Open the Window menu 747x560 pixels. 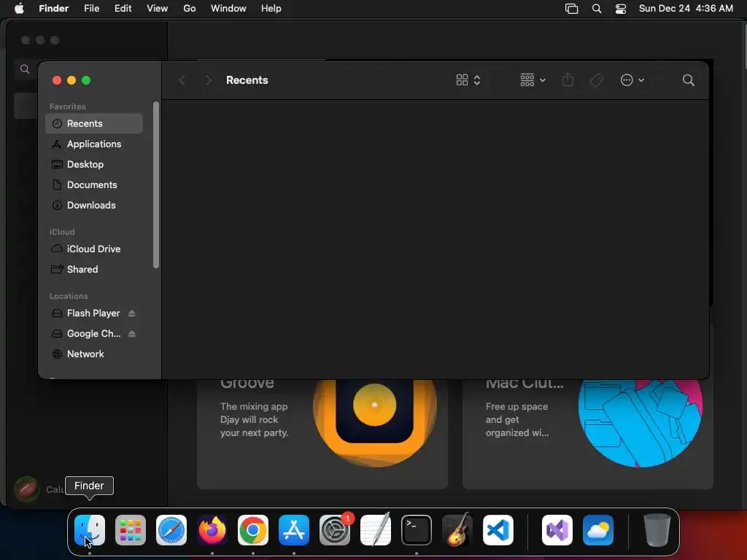tap(228, 9)
